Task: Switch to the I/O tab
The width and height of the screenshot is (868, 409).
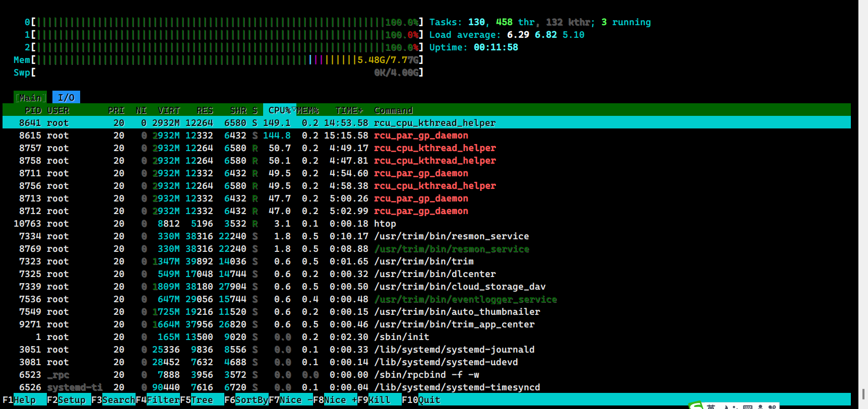Action: click(x=66, y=98)
